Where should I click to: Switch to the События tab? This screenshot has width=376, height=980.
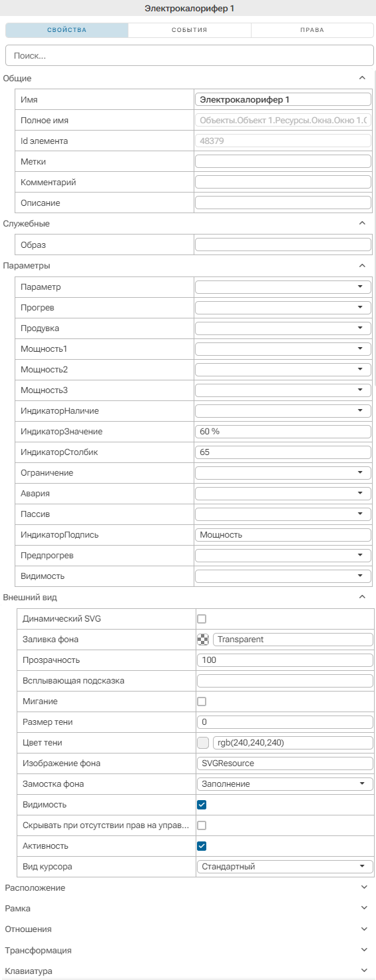[190, 30]
